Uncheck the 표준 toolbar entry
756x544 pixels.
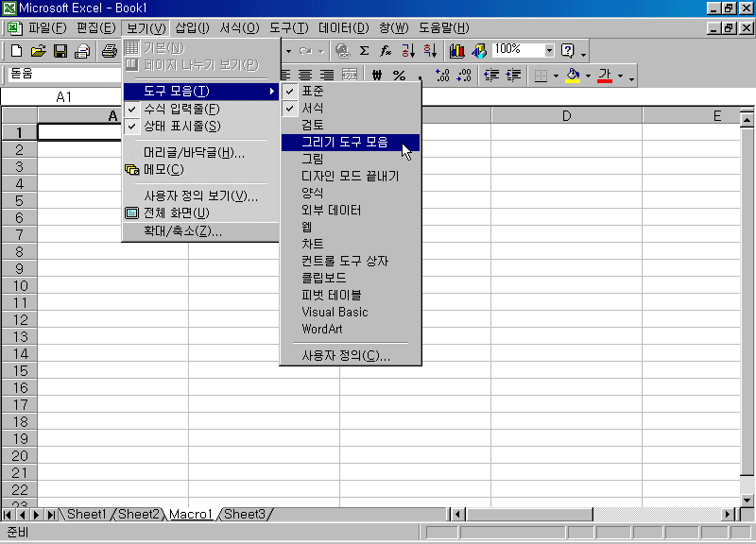351,91
